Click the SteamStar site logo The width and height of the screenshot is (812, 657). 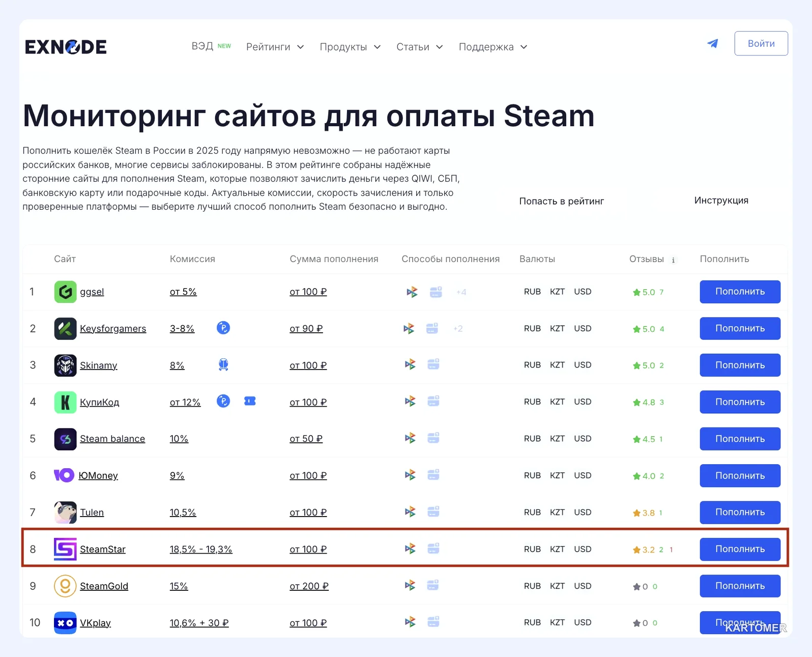65,549
